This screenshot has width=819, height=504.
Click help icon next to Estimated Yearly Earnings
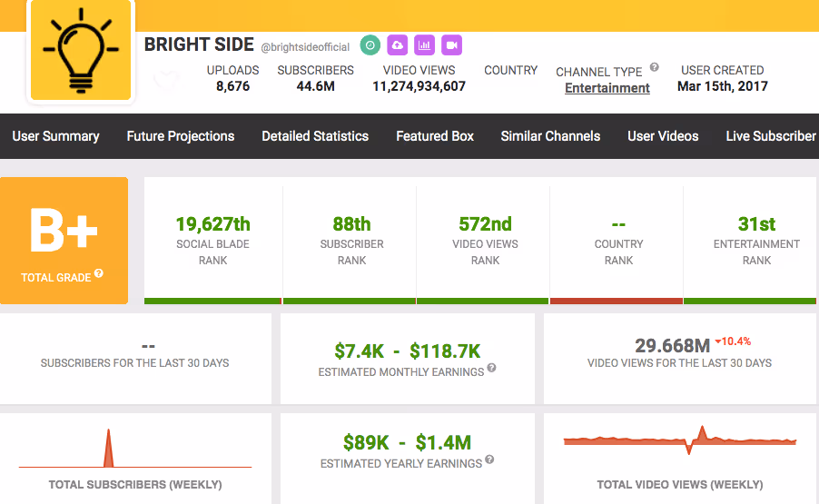(489, 460)
